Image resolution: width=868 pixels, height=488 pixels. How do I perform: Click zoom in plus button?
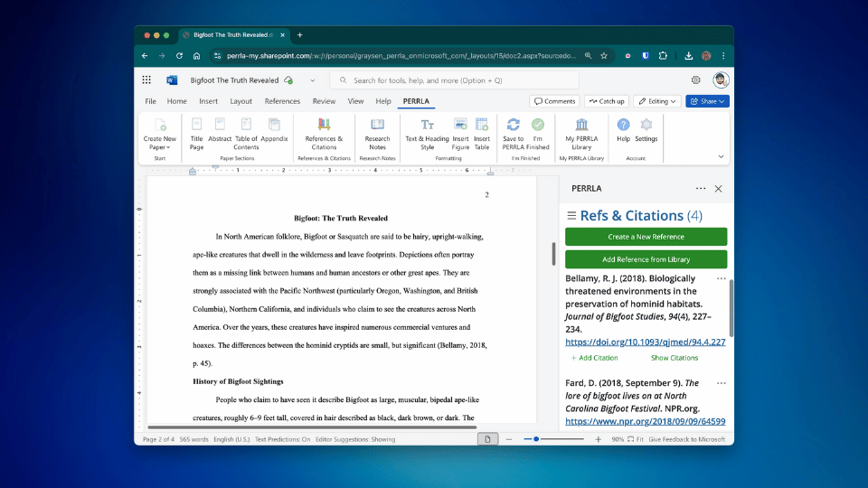pos(598,439)
